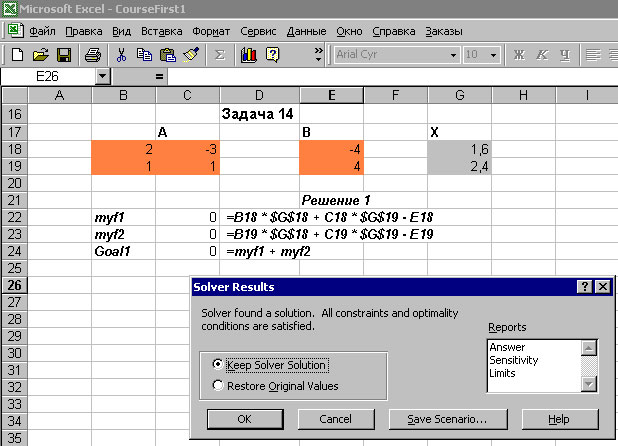Open the Arial Cyr font dropdown
Image resolution: width=618 pixels, height=446 pixels.
[453, 54]
